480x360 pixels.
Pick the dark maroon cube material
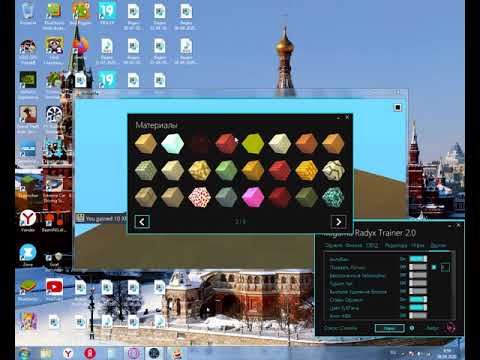(x=199, y=143)
